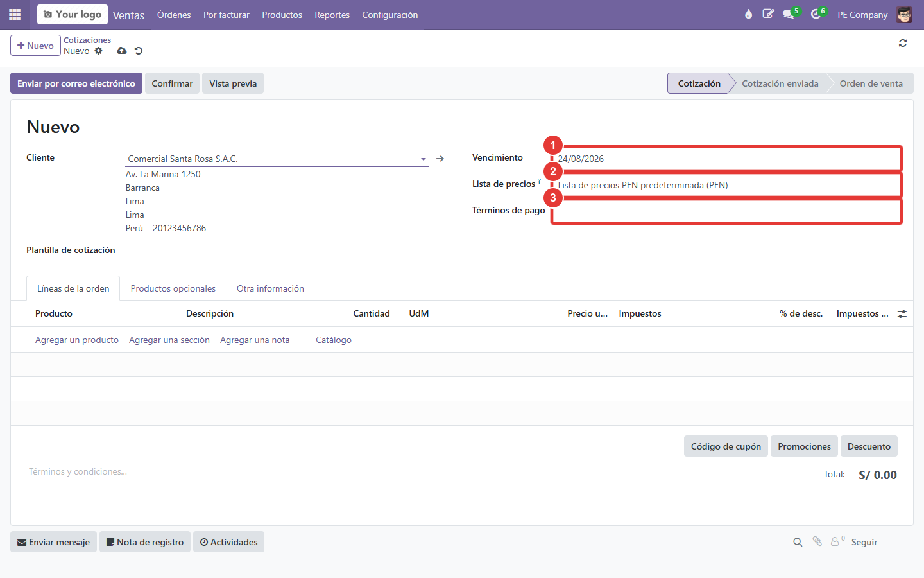Click the Nota de registro button
The width and height of the screenshot is (924, 578).
click(145, 542)
